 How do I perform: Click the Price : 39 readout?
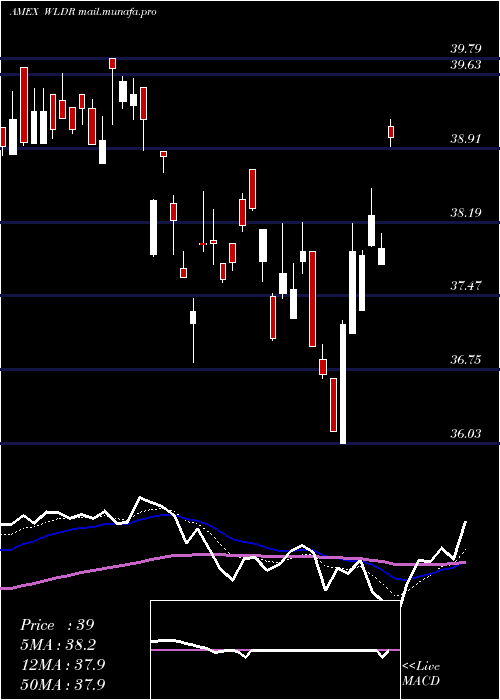tap(57, 625)
